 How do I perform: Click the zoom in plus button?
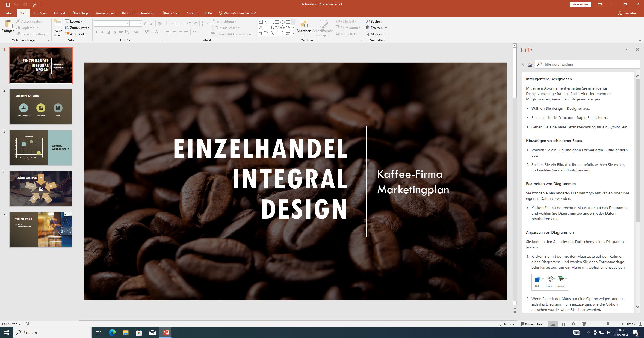[x=623, y=324]
